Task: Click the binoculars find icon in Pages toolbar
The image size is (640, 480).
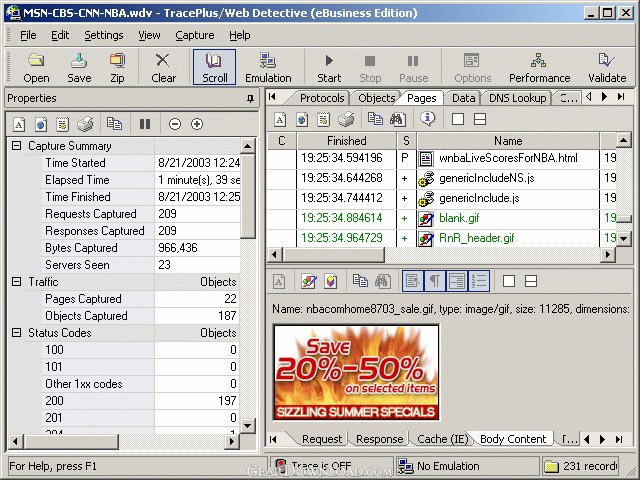Action: point(397,119)
